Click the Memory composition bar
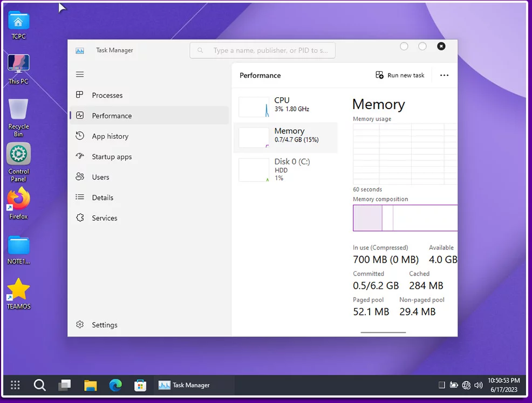The width and height of the screenshot is (532, 403). (405, 218)
